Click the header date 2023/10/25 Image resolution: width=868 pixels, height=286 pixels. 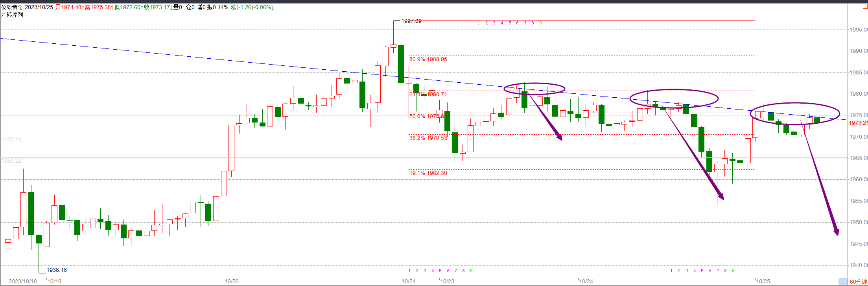pyautogui.click(x=39, y=7)
